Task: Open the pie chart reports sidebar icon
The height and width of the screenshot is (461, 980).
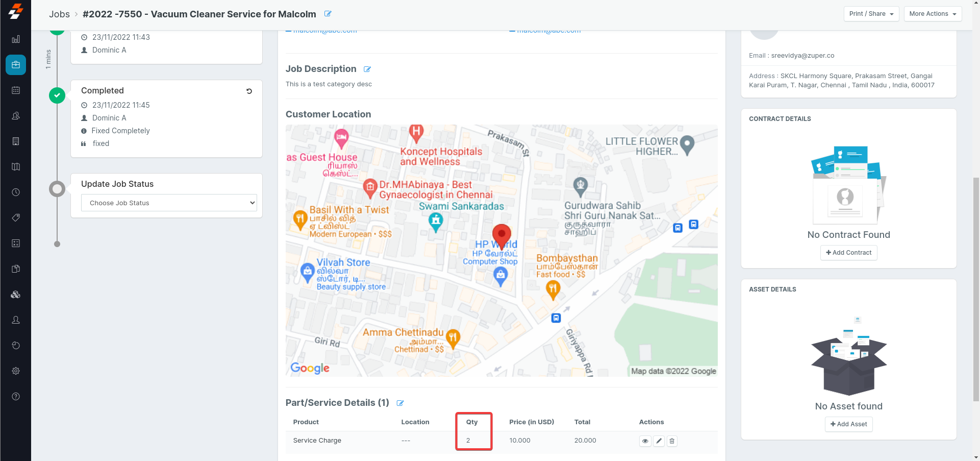Action: 16,346
